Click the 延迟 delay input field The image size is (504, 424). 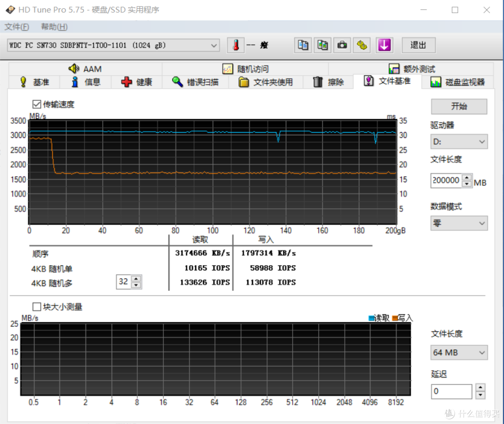tap(451, 391)
